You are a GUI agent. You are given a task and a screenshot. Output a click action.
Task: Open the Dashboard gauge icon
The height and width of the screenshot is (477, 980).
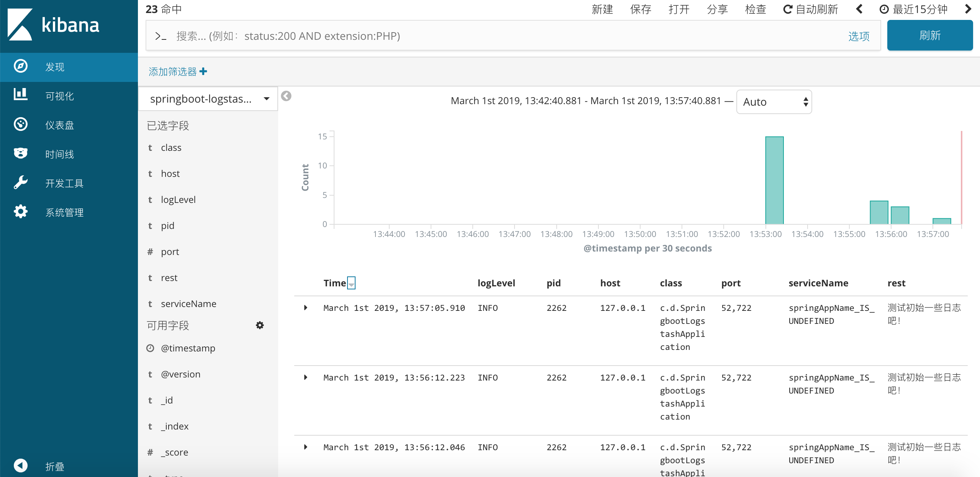21,124
